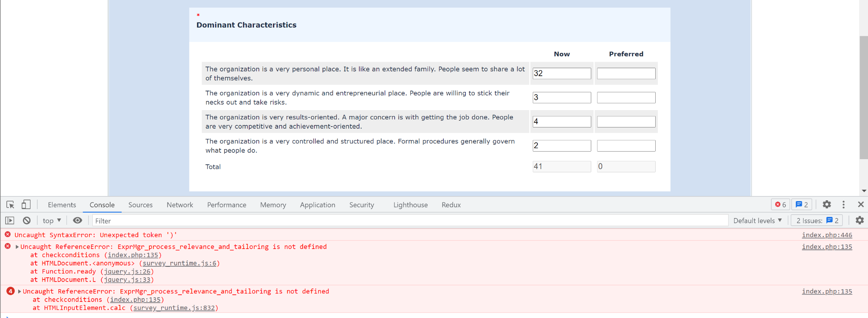Open the index.php:446 source link
Viewport: 868px width, 318px height.
[x=826, y=235]
